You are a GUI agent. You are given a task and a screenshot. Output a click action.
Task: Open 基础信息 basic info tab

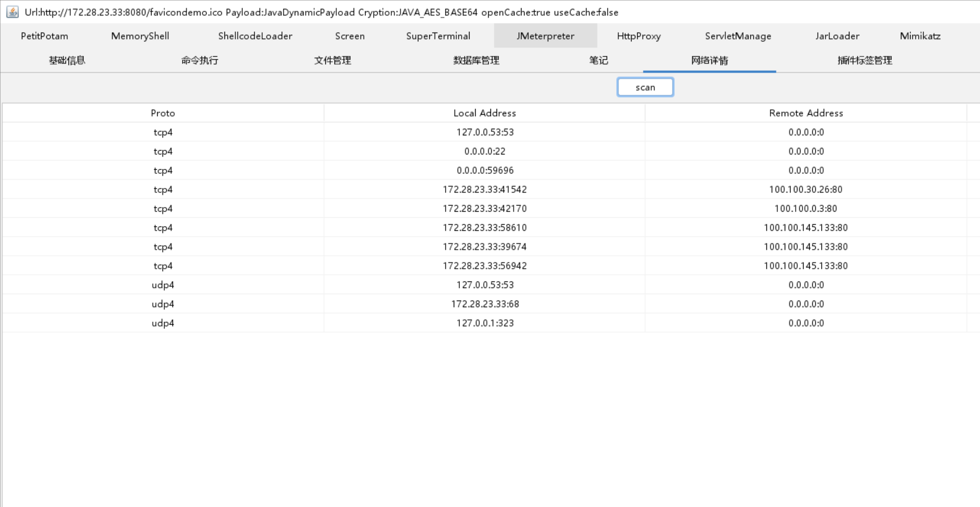[67, 60]
